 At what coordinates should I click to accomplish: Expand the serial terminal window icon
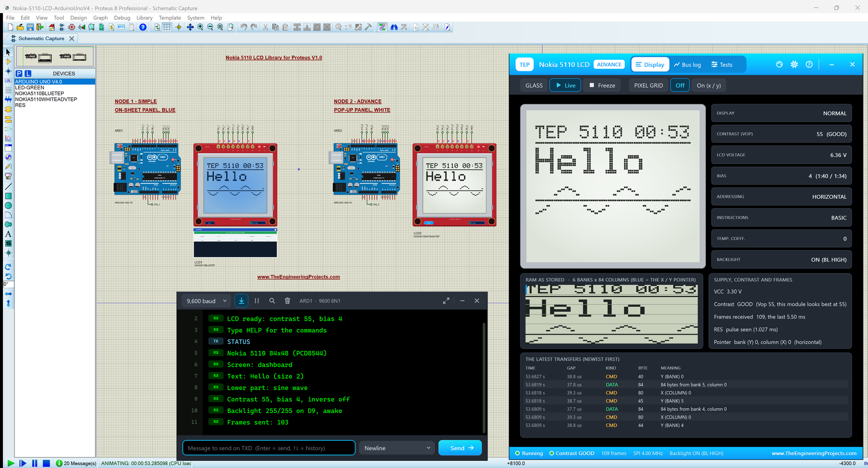446,301
